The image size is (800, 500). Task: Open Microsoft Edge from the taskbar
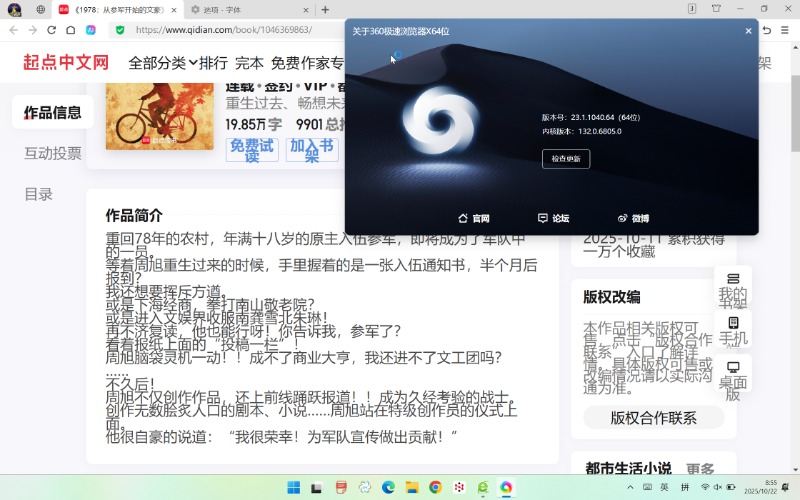tap(388, 487)
